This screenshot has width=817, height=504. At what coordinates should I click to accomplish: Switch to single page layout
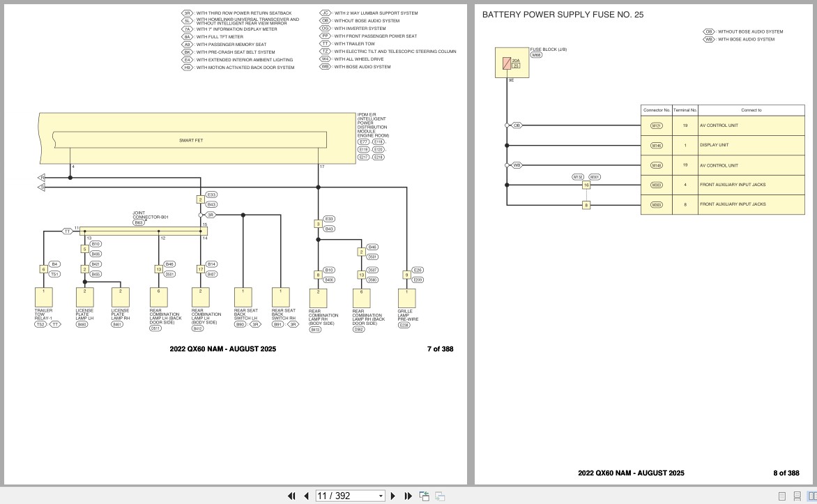(x=782, y=496)
